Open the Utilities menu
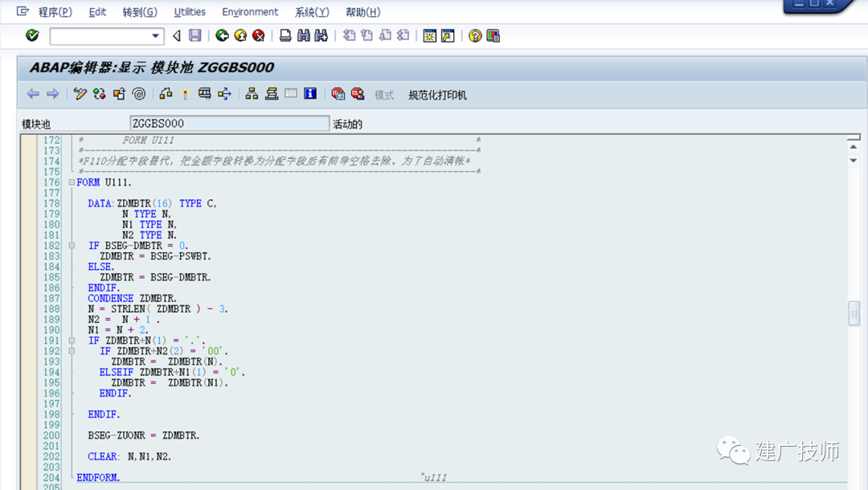The width and height of the screenshot is (868, 490). click(190, 12)
